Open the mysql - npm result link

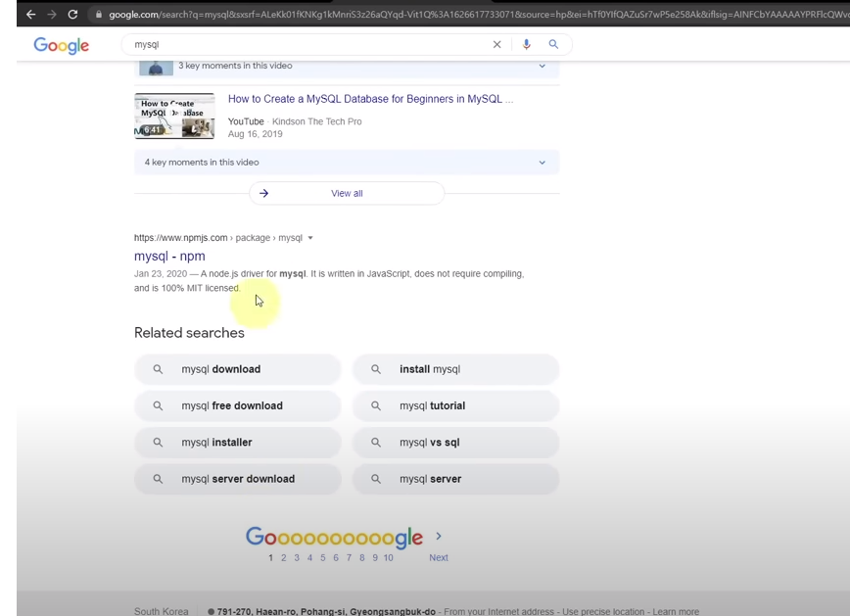(x=169, y=256)
